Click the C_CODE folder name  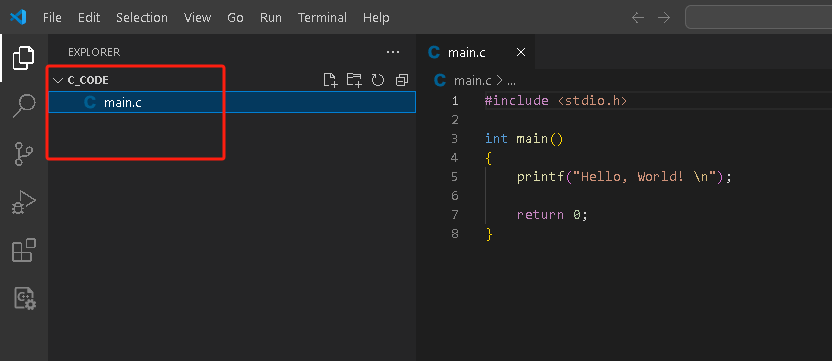click(x=88, y=81)
